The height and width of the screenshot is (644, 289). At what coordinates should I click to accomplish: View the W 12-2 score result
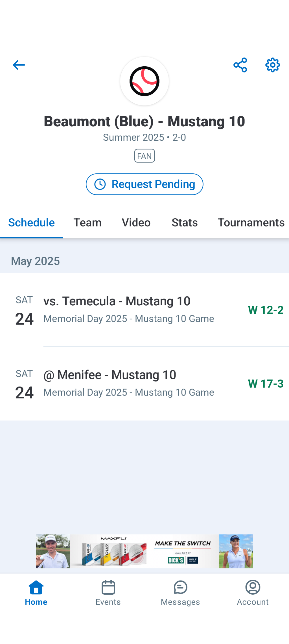[x=266, y=310]
